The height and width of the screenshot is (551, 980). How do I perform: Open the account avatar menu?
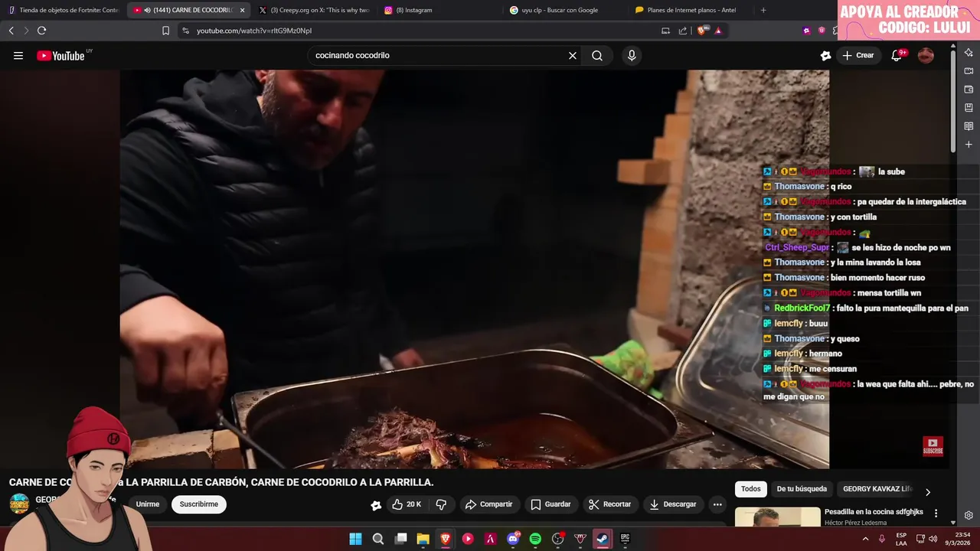[926, 55]
